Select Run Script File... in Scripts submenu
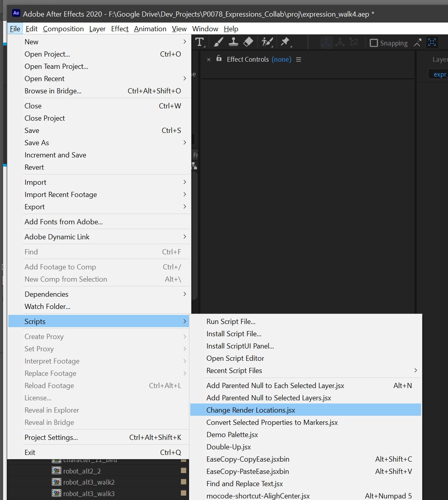The height and width of the screenshot is (500, 448). (306, 322)
